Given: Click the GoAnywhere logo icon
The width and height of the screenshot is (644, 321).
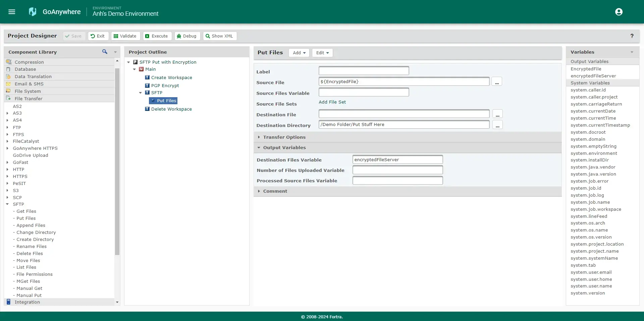Looking at the screenshot, I should pyautogui.click(x=33, y=12).
